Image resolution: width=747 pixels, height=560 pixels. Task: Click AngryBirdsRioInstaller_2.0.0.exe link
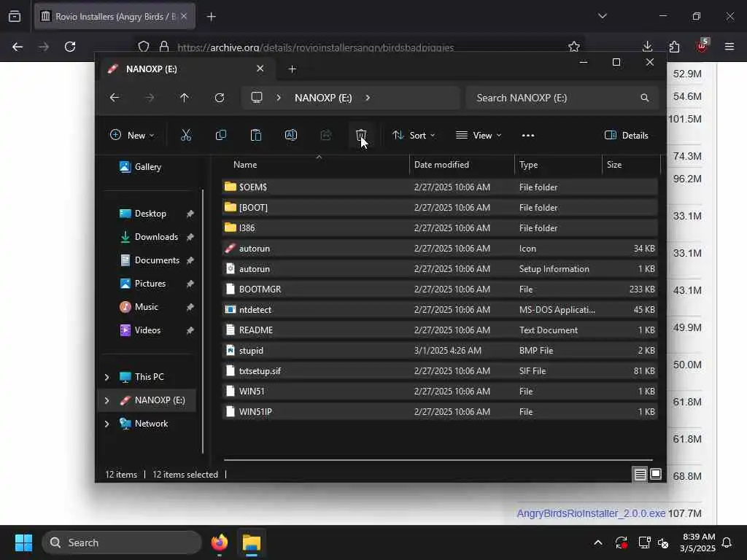pyautogui.click(x=591, y=513)
